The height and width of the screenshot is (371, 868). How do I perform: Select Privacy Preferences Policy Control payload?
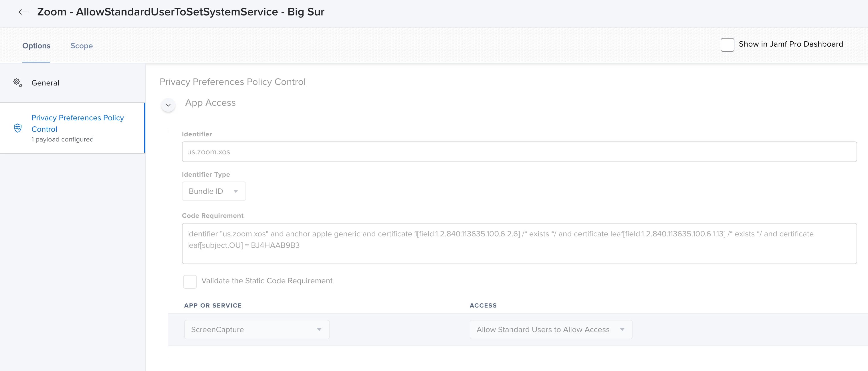click(x=73, y=128)
